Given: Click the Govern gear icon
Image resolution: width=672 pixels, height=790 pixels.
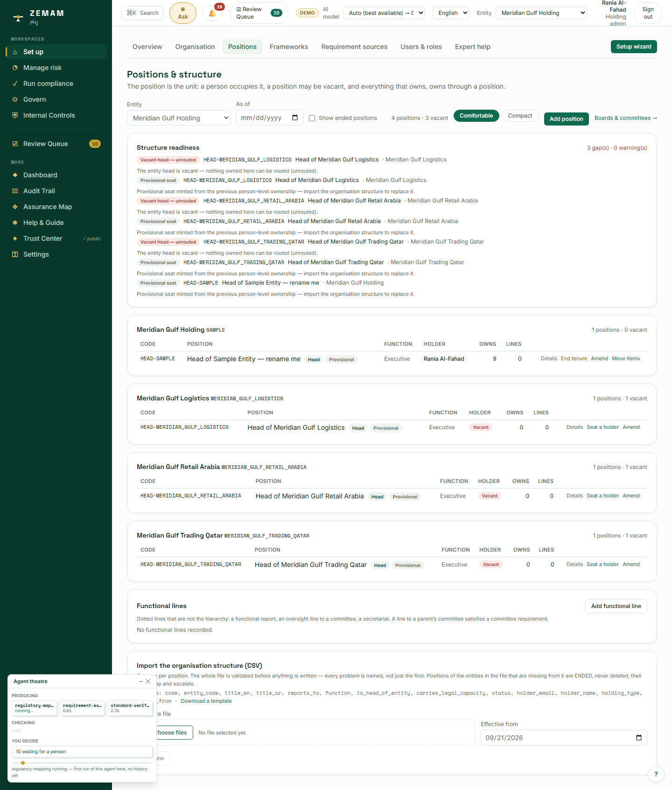Looking at the screenshot, I should coord(15,99).
